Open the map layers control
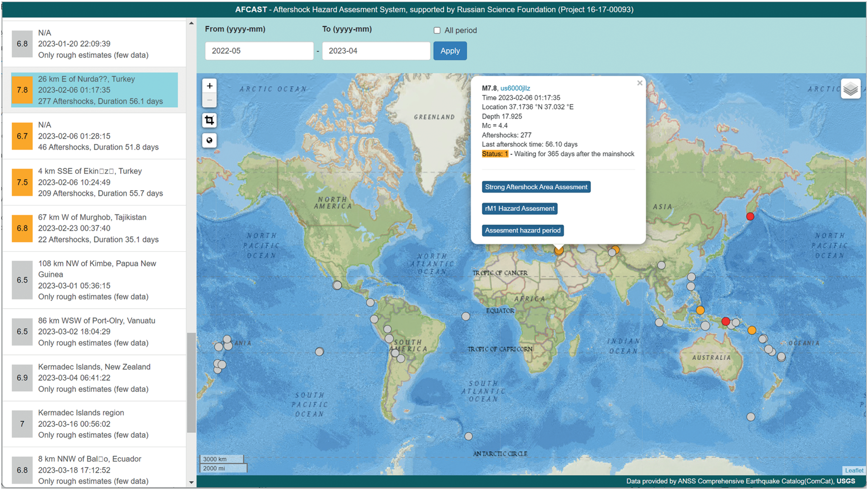Viewport: 868px width, 490px height. coord(850,89)
